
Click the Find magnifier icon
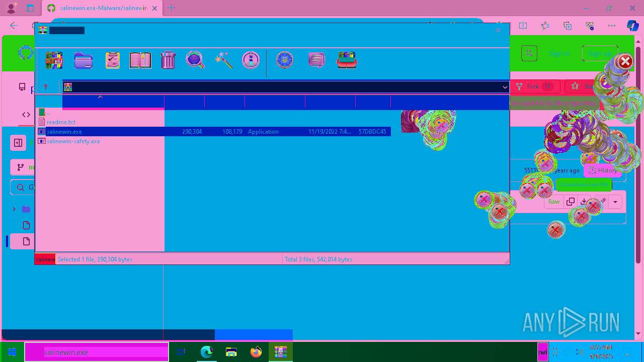click(x=195, y=60)
